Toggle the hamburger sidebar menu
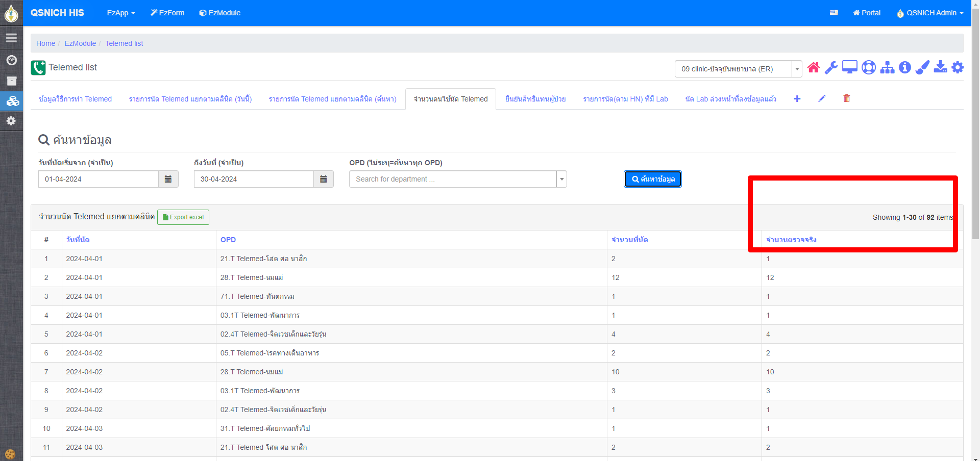Screen dimensions: 980x461 coord(11,38)
